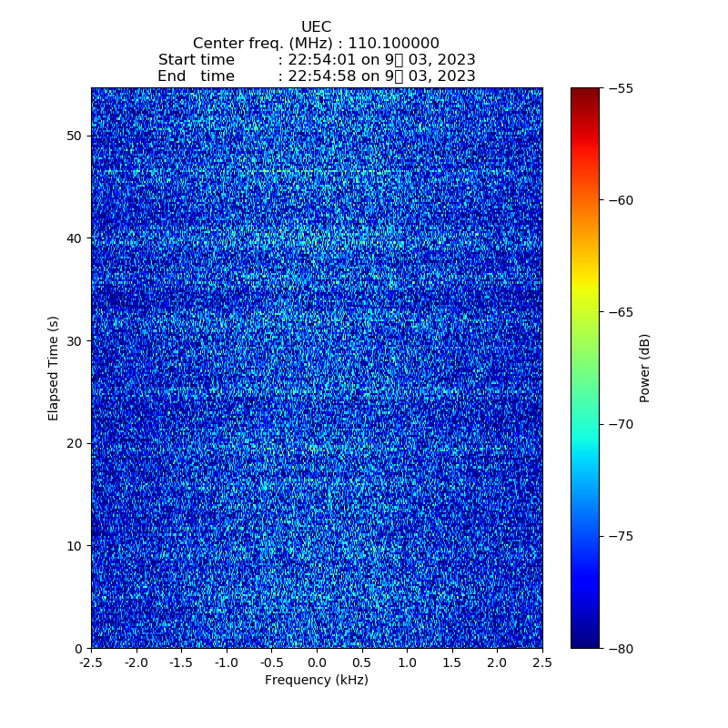This screenshot has height=728, width=728.
Task: Click the 30 elapsed time tick label
Action: pyautogui.click(x=75, y=340)
